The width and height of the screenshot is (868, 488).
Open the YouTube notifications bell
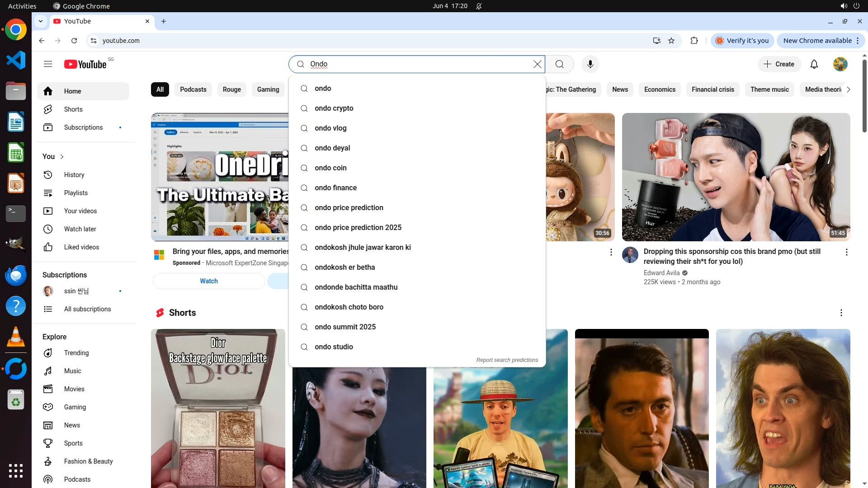tap(814, 64)
